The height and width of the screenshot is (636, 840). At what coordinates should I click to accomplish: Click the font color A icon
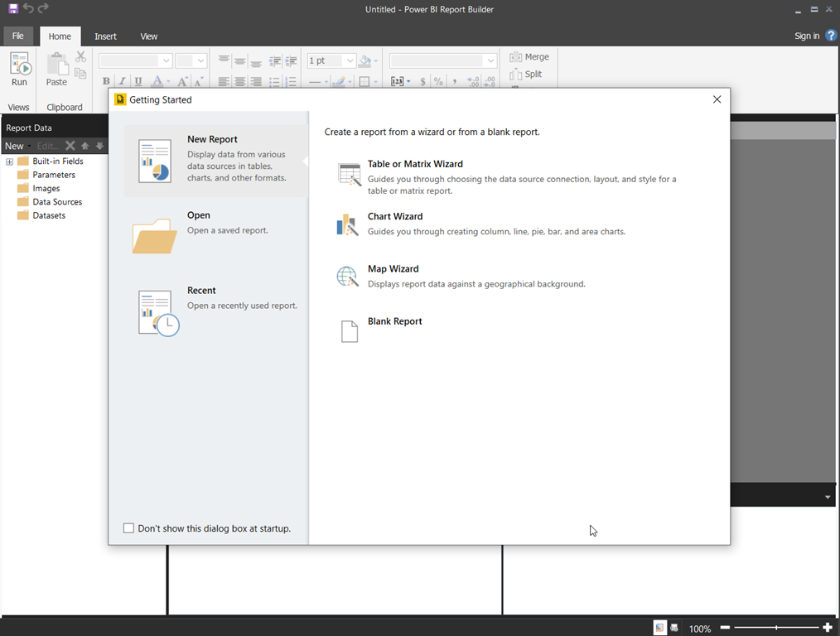[x=157, y=81]
